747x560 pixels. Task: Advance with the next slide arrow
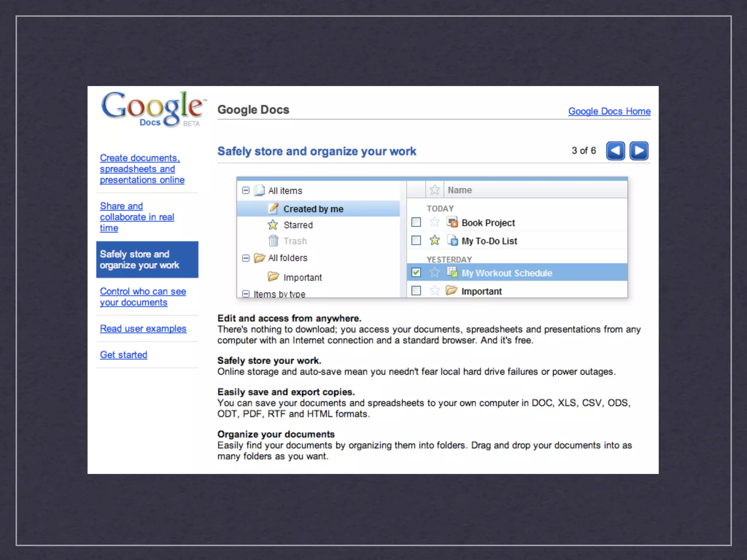pyautogui.click(x=639, y=151)
